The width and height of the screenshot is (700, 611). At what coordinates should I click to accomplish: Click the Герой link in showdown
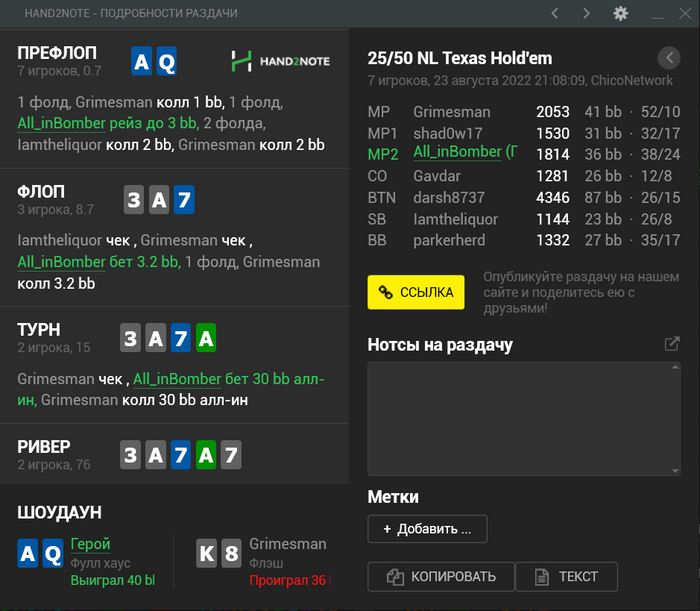click(90, 544)
